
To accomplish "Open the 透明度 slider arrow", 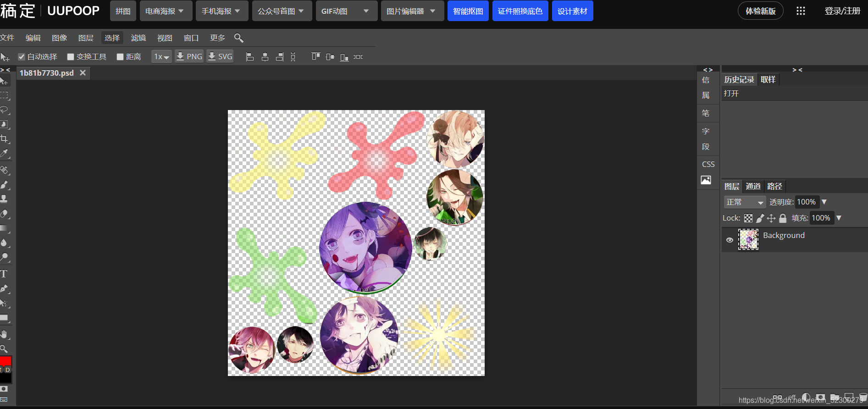I will tap(824, 202).
